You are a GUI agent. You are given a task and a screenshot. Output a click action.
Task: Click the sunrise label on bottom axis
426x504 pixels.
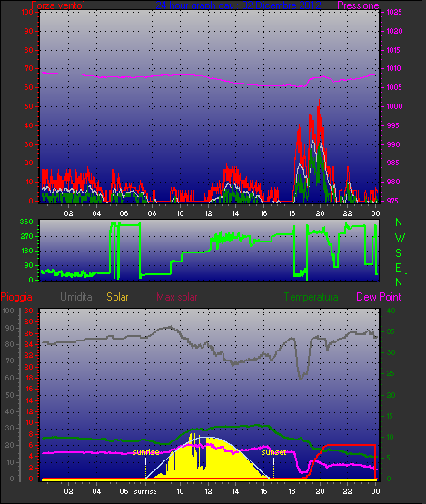click(x=145, y=492)
